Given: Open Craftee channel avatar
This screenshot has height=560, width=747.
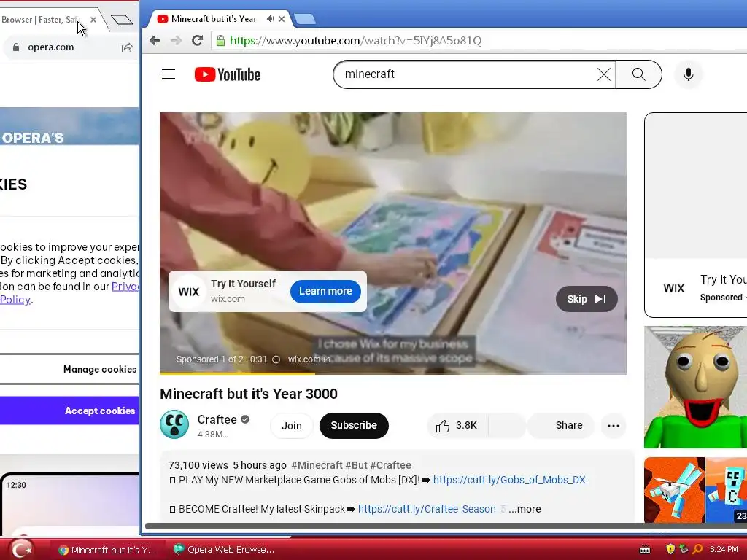Looking at the screenshot, I should point(174,424).
